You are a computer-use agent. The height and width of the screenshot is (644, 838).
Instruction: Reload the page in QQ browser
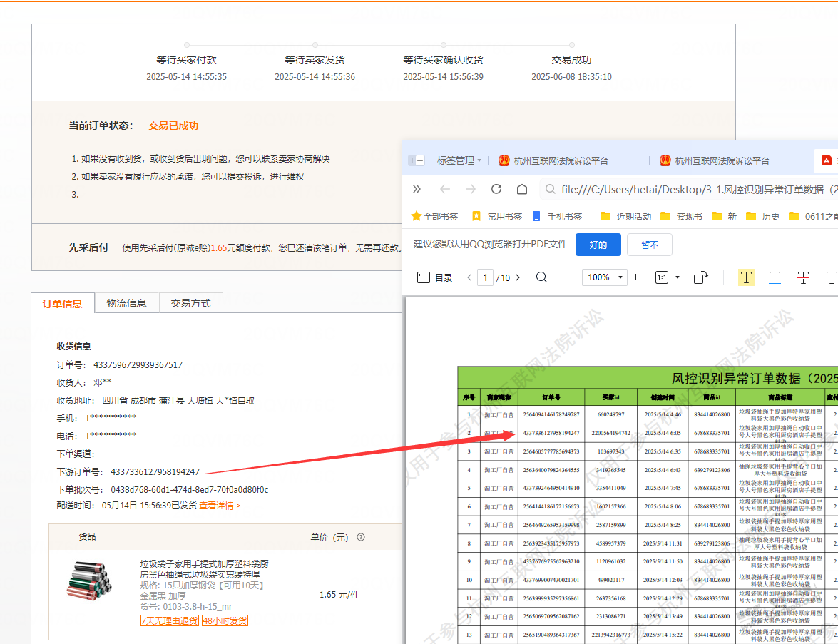click(496, 189)
